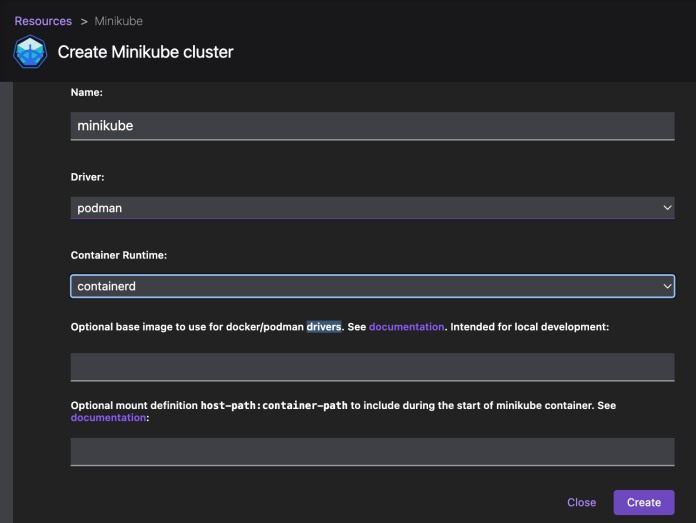
Task: Open the Driver dropdown showing podman
Action: [372, 207]
